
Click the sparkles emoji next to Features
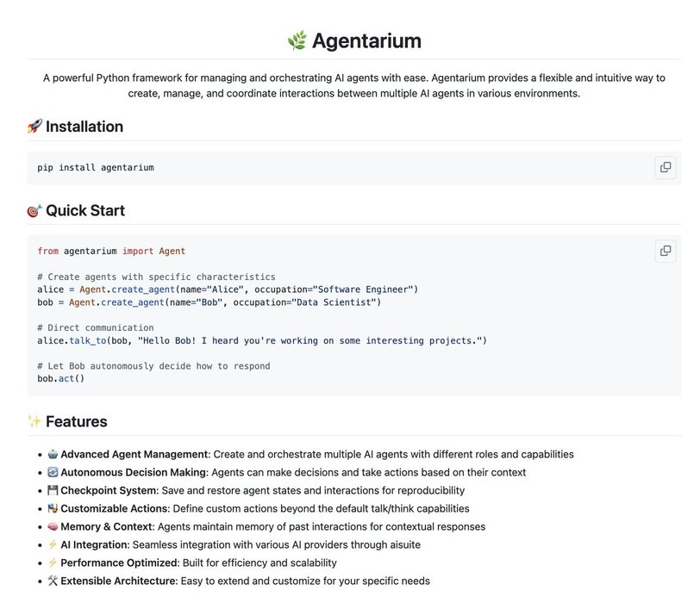point(34,421)
